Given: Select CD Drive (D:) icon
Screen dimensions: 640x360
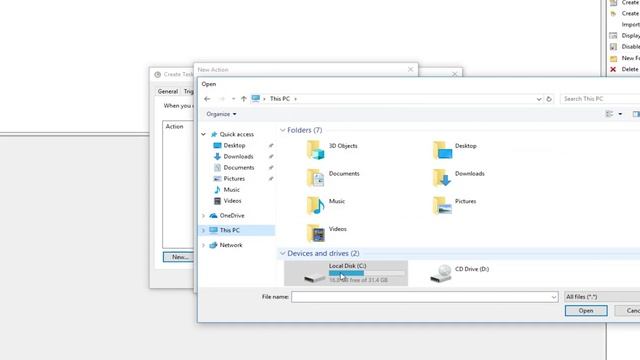Looking at the screenshot, I should pos(441,274).
